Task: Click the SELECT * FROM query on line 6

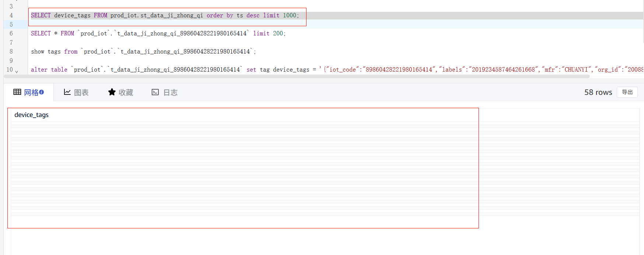Action: click(x=158, y=34)
